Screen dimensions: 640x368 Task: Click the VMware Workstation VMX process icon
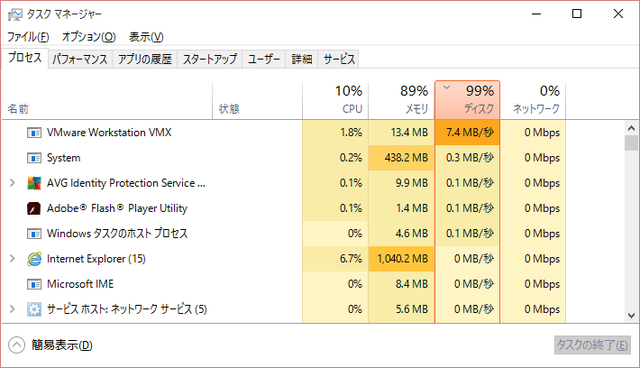click(34, 133)
